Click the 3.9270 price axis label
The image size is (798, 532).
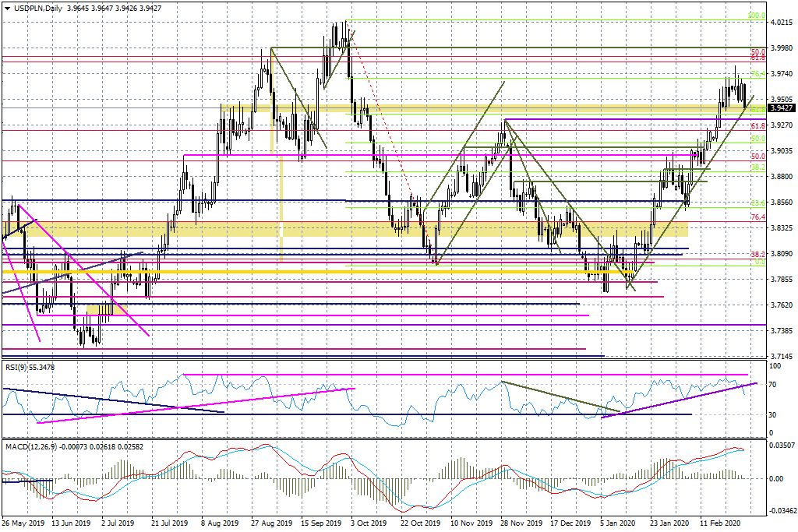[782, 125]
